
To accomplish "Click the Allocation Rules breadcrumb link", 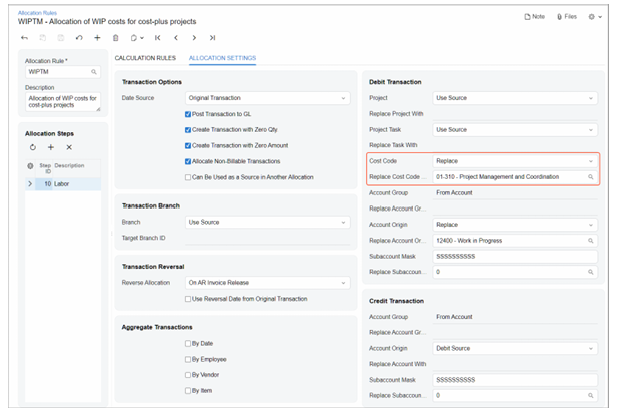I will click(38, 11).
